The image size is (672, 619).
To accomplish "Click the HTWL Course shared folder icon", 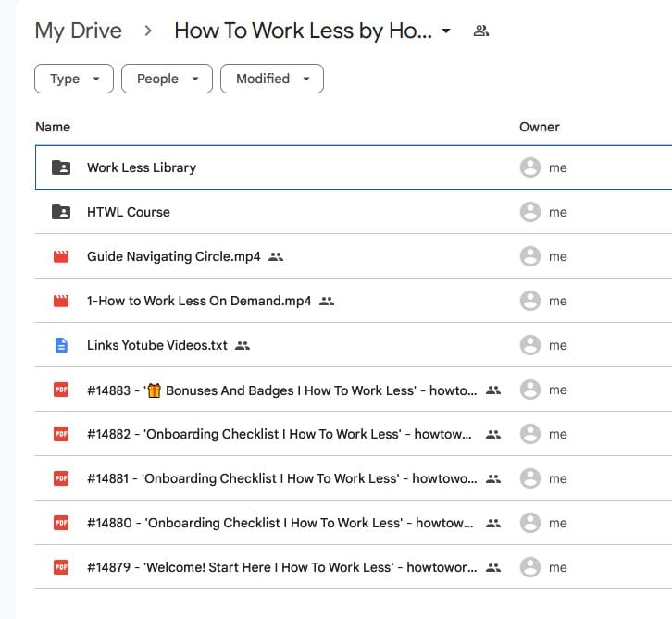I will tap(61, 212).
